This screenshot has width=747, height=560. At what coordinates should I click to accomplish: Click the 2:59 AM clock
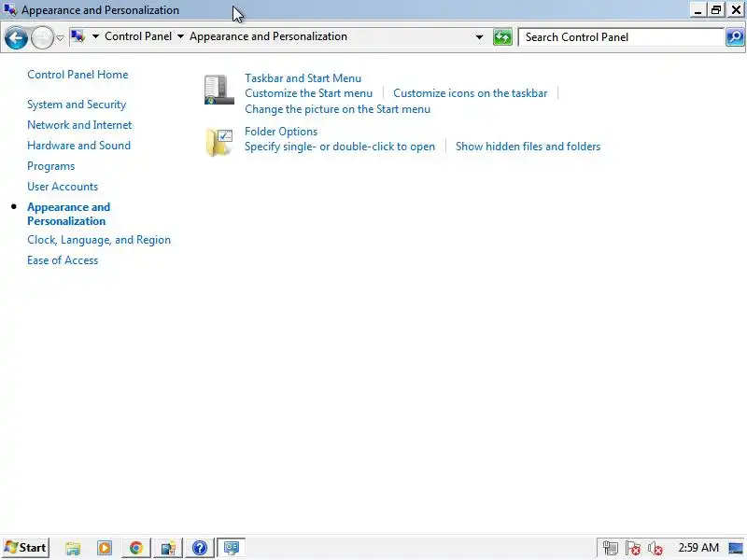pyautogui.click(x=698, y=548)
